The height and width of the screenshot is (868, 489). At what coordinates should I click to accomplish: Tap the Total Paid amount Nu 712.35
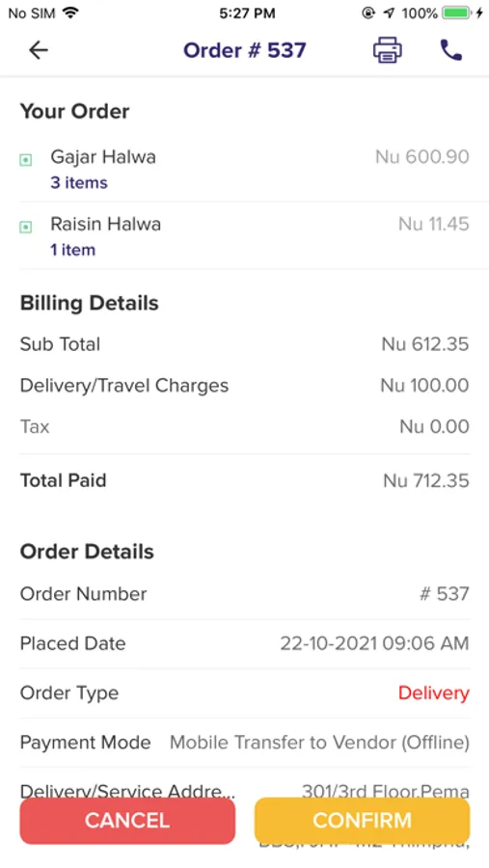pyautogui.click(x=426, y=480)
